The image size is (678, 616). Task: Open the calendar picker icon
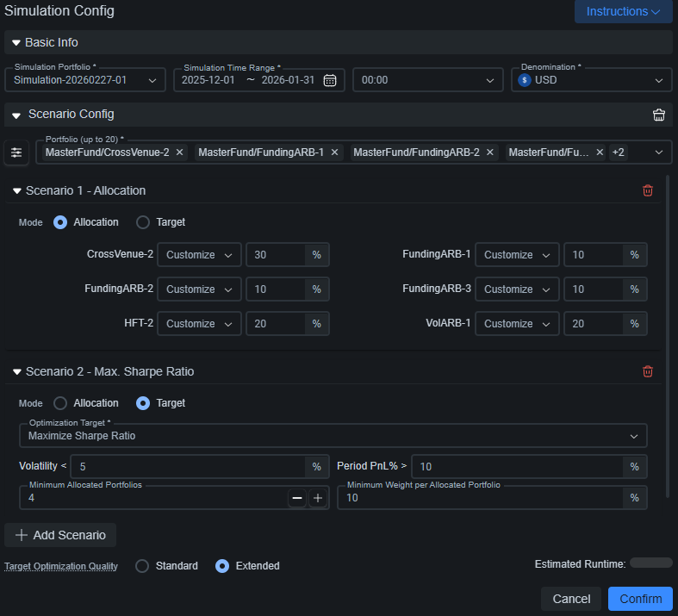(329, 80)
